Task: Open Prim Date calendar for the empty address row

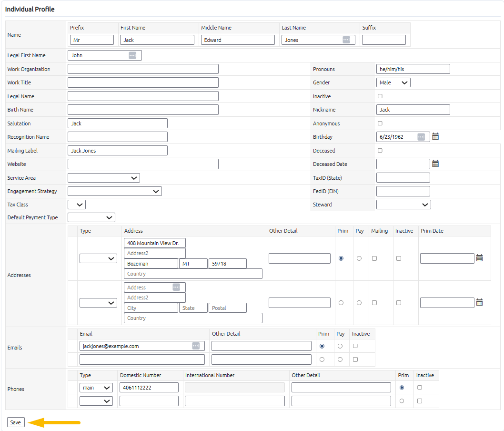Action: (479, 302)
